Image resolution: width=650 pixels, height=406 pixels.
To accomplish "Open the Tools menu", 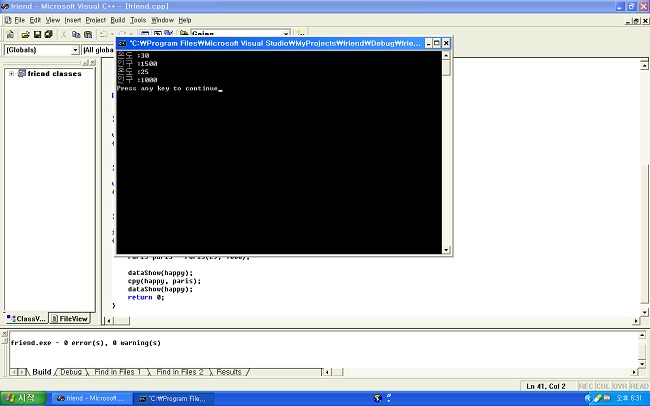I will 138,20.
